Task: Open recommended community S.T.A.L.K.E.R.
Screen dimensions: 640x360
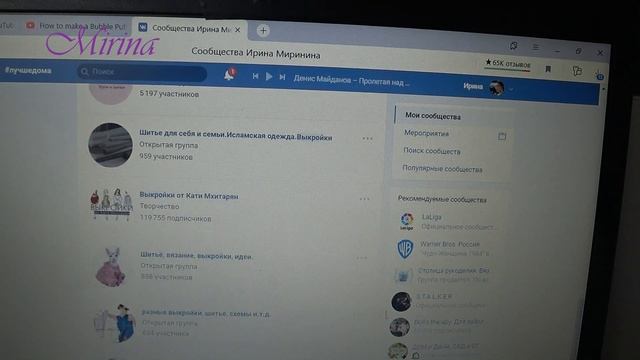Action: coord(434,296)
